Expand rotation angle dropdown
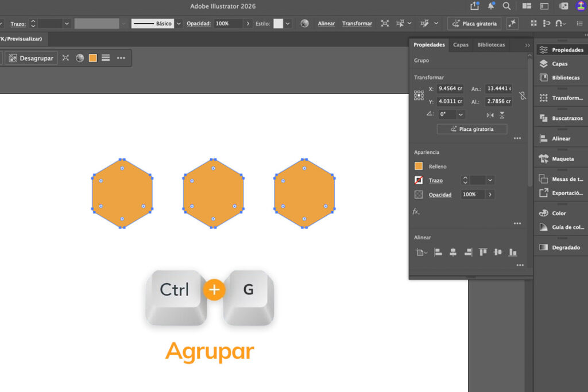The image size is (588, 392). 461,114
